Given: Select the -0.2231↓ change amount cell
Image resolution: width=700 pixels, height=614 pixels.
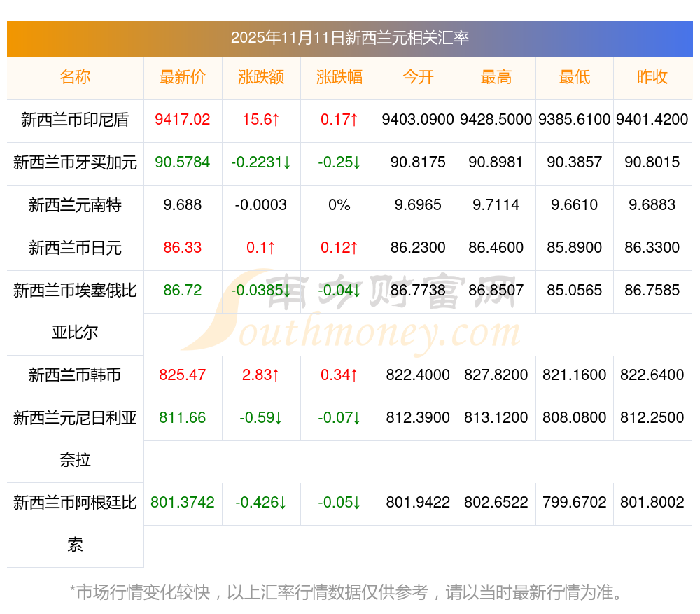Looking at the screenshot, I should tap(261, 162).
